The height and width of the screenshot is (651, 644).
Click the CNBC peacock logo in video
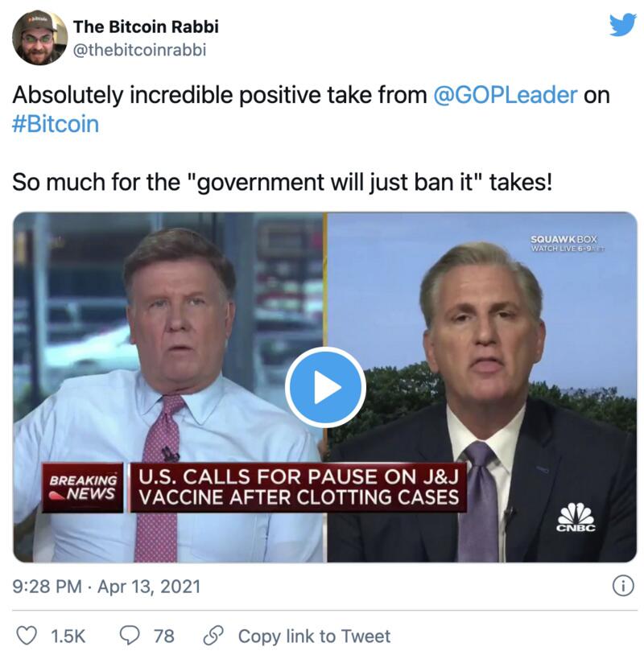coord(575,517)
